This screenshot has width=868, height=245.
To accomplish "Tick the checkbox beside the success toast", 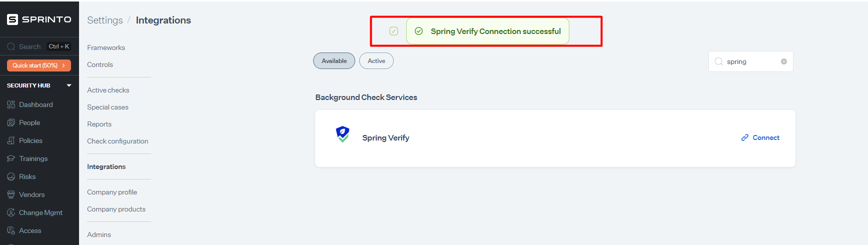I will pos(394,31).
